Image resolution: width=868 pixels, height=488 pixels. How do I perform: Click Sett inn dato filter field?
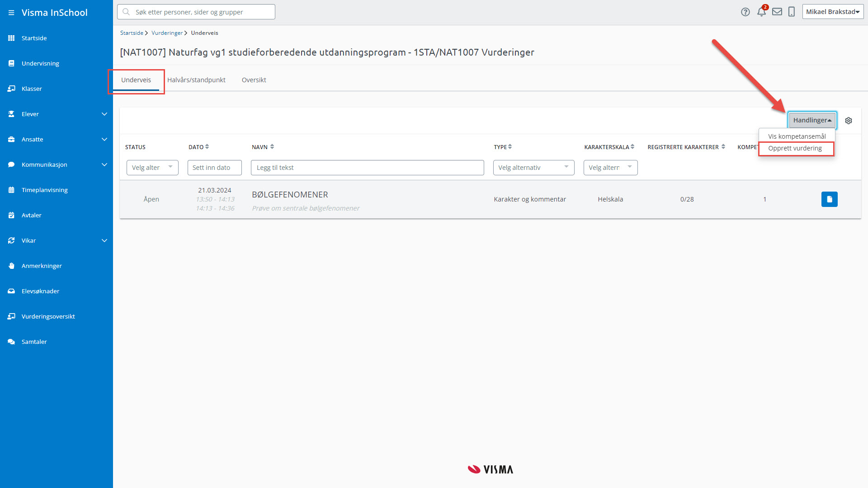(215, 168)
